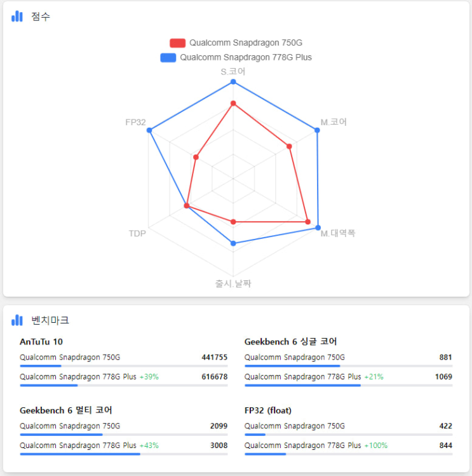The height and width of the screenshot is (476, 472).
Task: Click the 616678 AnTuTu score value
Action: tap(214, 377)
